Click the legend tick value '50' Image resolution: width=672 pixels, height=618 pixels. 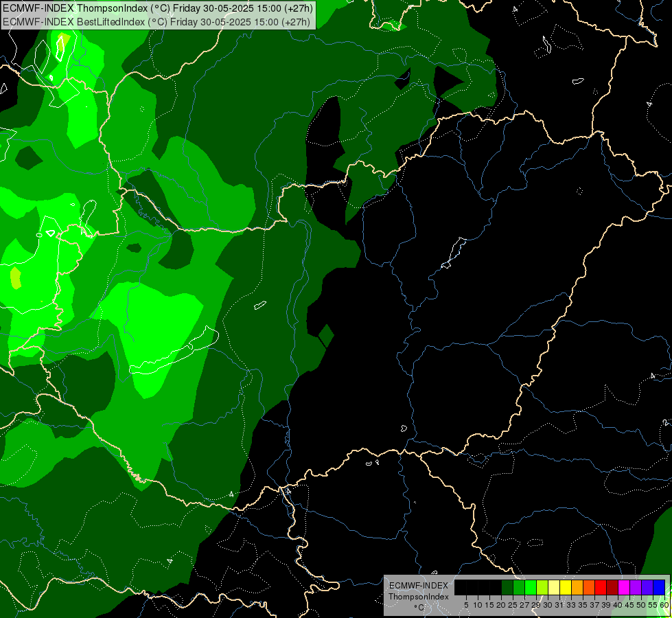pos(641,605)
